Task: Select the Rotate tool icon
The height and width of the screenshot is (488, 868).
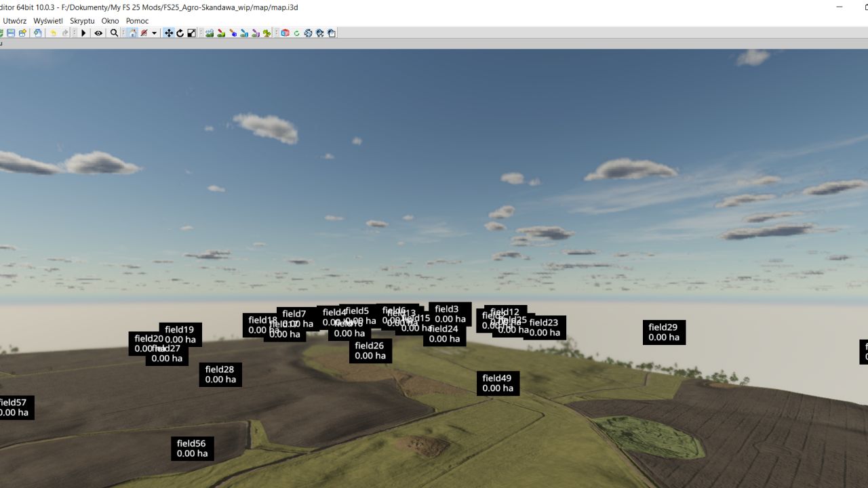Action: (180, 33)
